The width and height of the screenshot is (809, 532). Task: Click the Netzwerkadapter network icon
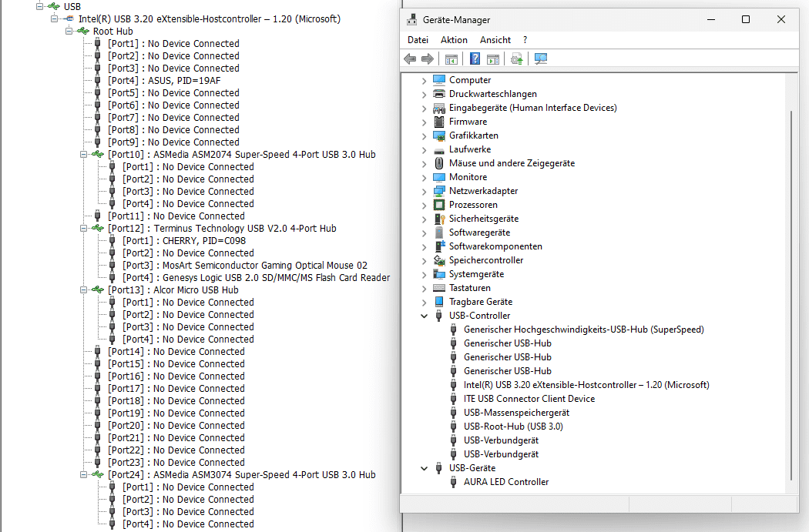(x=439, y=191)
